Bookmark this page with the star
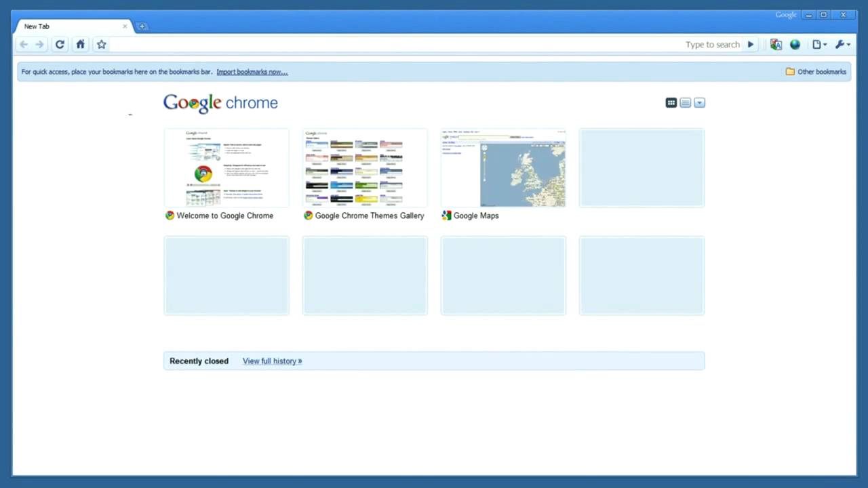Viewport: 868px width, 488px height. [x=101, y=45]
